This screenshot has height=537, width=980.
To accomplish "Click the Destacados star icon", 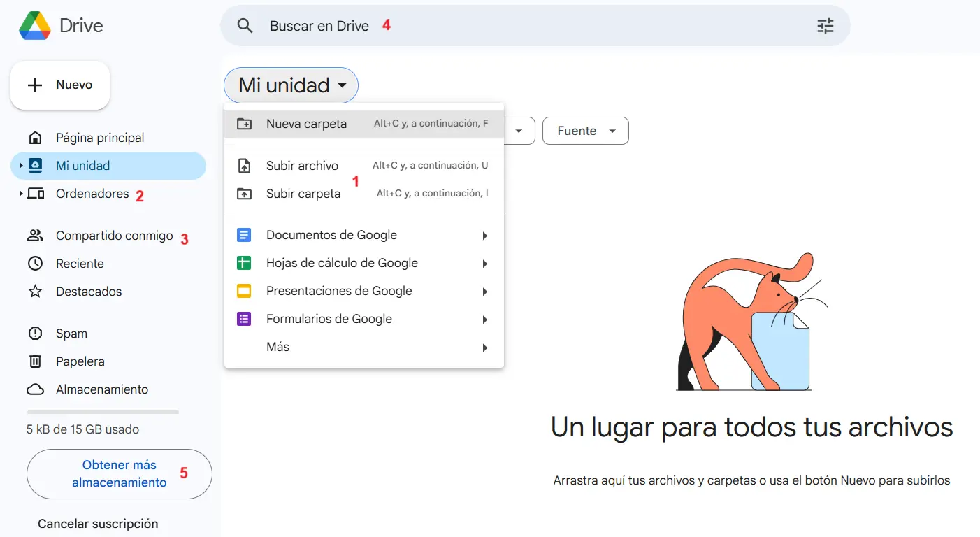I will [35, 292].
